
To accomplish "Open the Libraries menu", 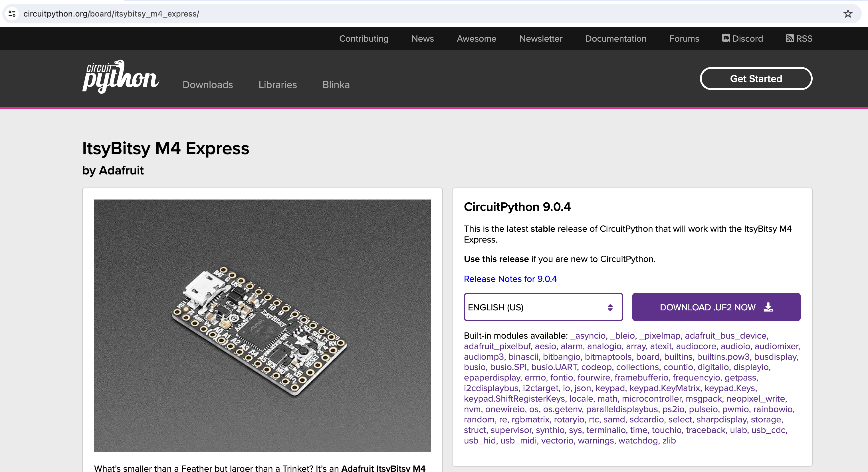I will pyautogui.click(x=278, y=85).
